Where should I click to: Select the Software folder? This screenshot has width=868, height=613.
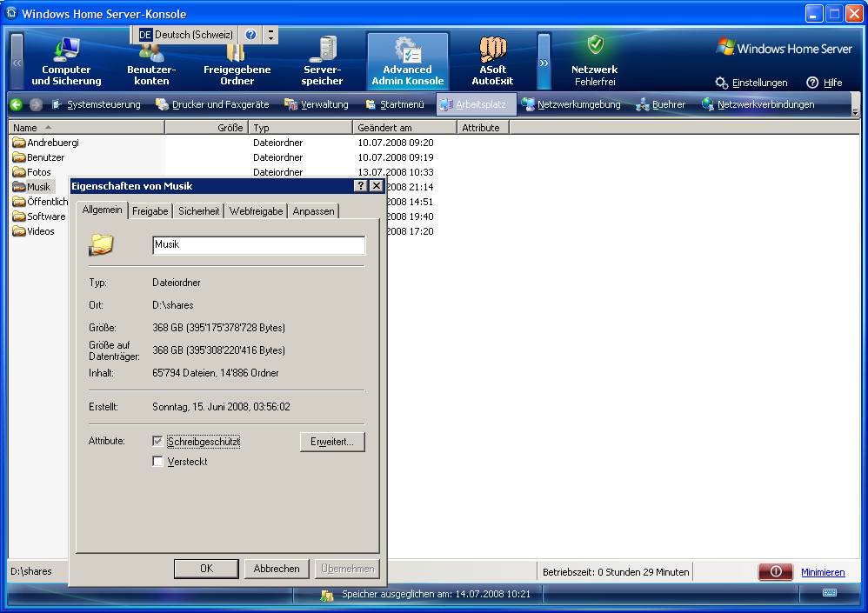[x=39, y=217]
